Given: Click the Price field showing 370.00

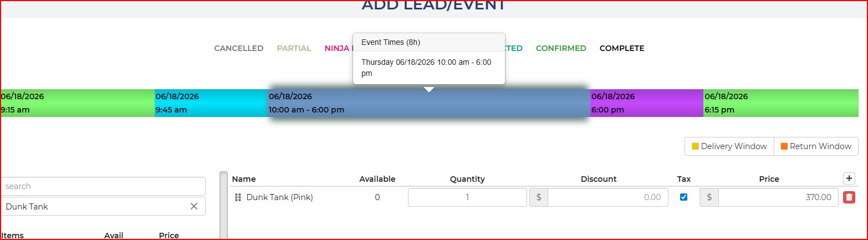Looking at the screenshot, I should [778, 197].
